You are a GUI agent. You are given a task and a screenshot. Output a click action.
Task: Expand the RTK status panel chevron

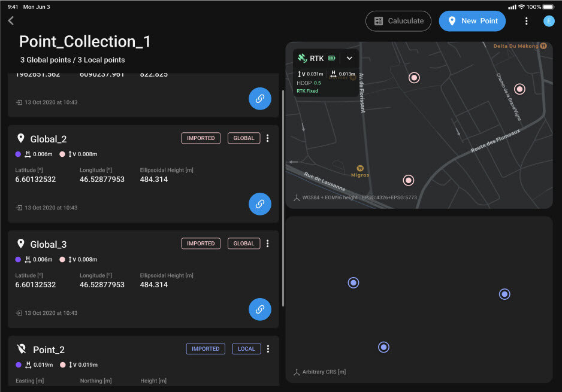(x=349, y=59)
